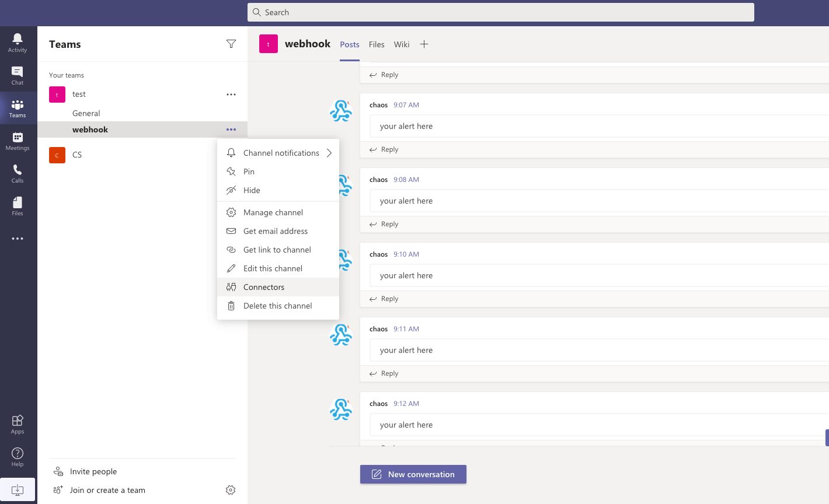829x504 pixels.
Task: Switch to the Wiki tab
Action: pos(402,44)
